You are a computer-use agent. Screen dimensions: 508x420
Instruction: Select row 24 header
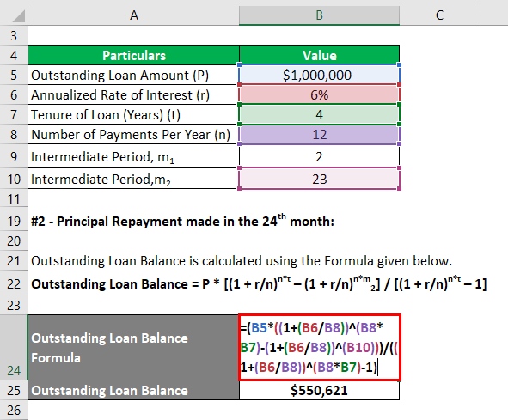pos(14,348)
